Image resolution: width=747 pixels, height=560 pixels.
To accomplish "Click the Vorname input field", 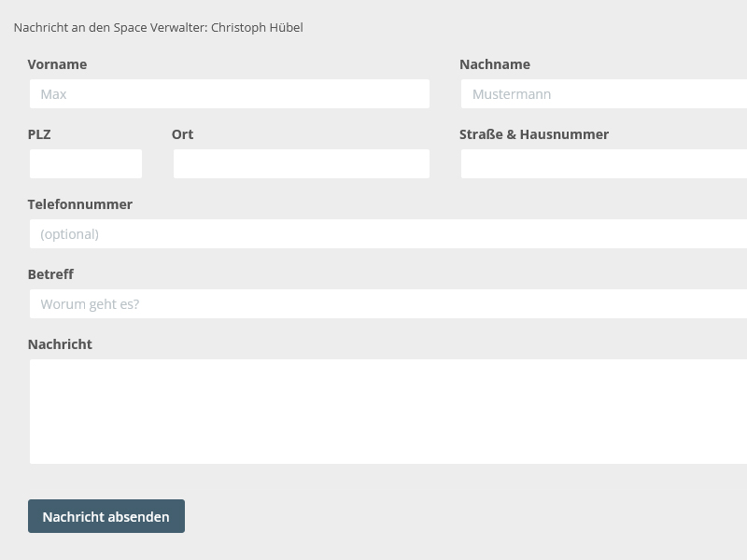I will pos(229,94).
